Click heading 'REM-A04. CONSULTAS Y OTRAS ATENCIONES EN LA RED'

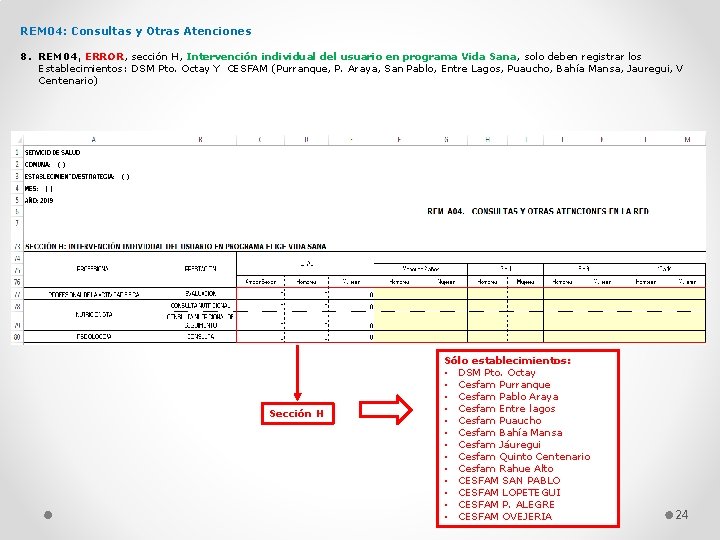538,211
